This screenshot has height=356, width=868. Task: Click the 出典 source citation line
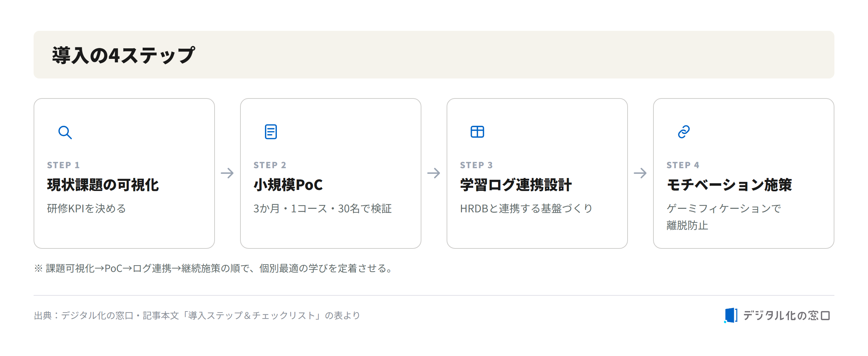pyautogui.click(x=197, y=315)
